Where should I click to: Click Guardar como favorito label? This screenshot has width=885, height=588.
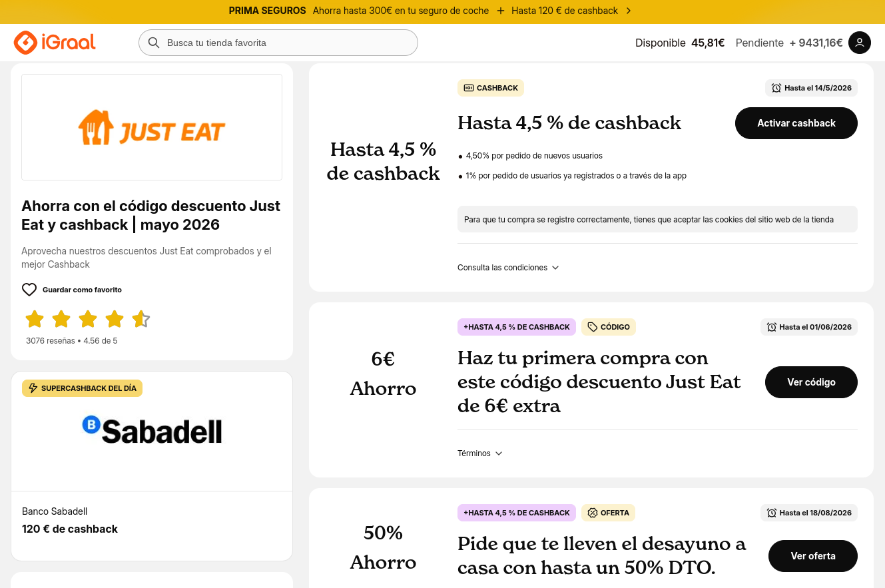tap(82, 290)
